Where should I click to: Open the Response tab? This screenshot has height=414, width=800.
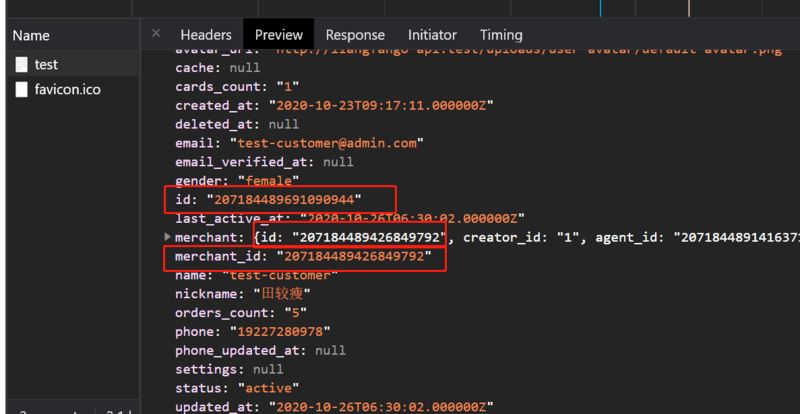coord(355,35)
